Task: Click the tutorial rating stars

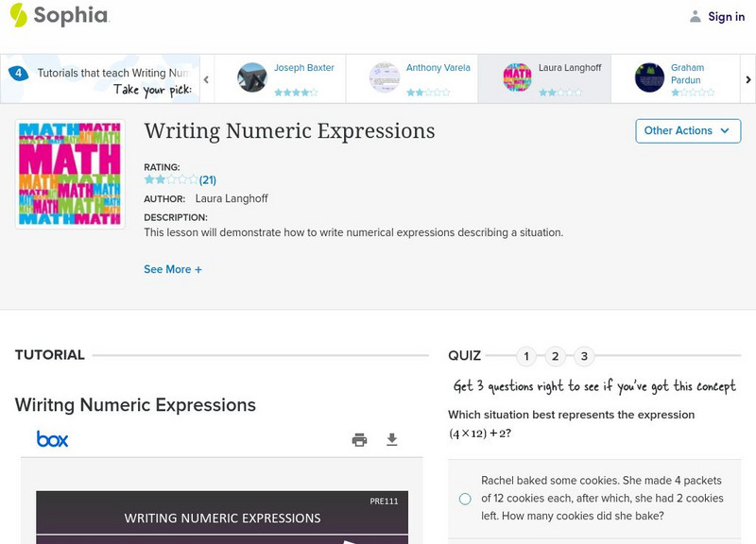Action: pyautogui.click(x=171, y=179)
